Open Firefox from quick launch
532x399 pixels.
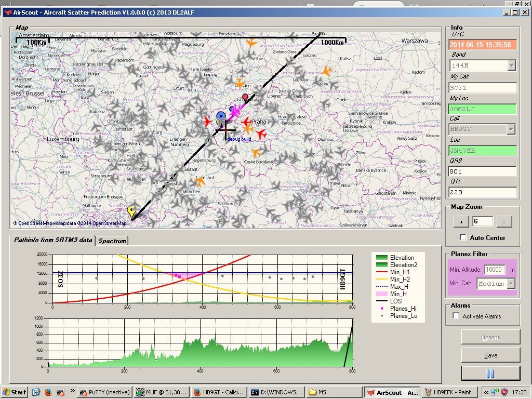(x=48, y=392)
